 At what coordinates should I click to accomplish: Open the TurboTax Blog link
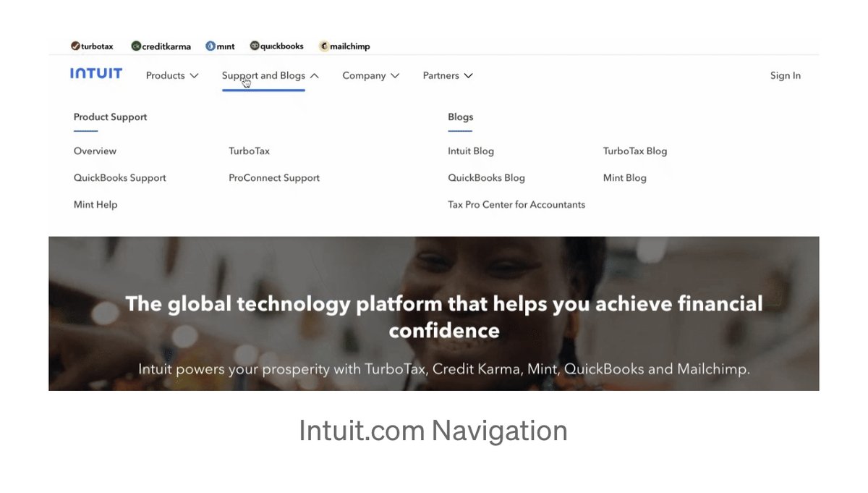(635, 151)
